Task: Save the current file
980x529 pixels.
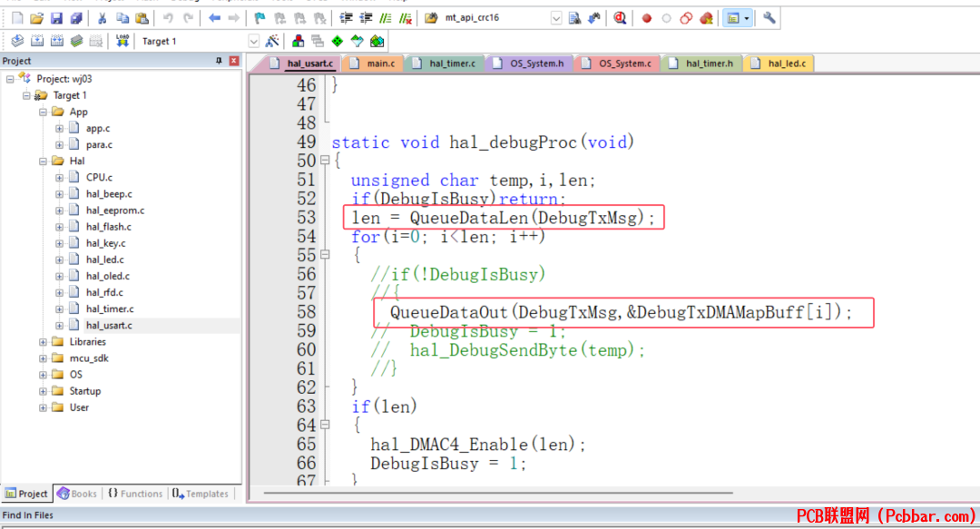Action: [x=56, y=18]
